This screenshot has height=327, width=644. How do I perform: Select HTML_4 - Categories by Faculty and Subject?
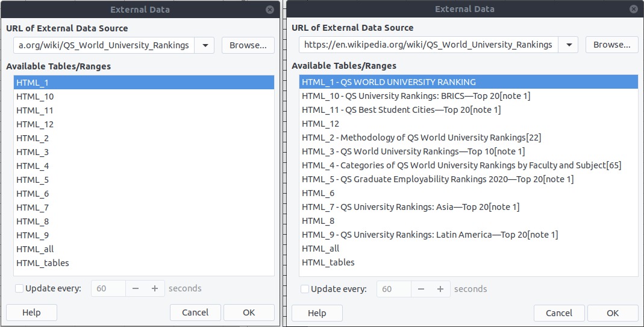point(469,165)
